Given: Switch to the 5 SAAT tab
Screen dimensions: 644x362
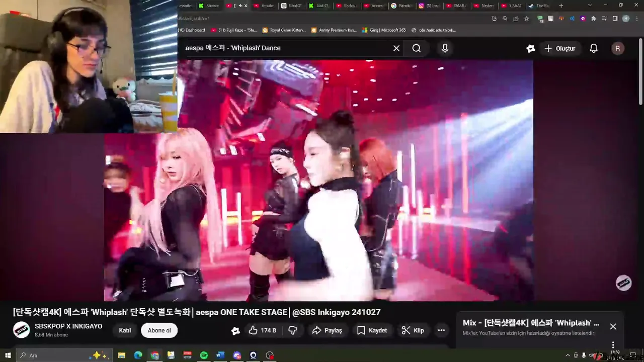Looking at the screenshot, I should (x=512, y=6).
